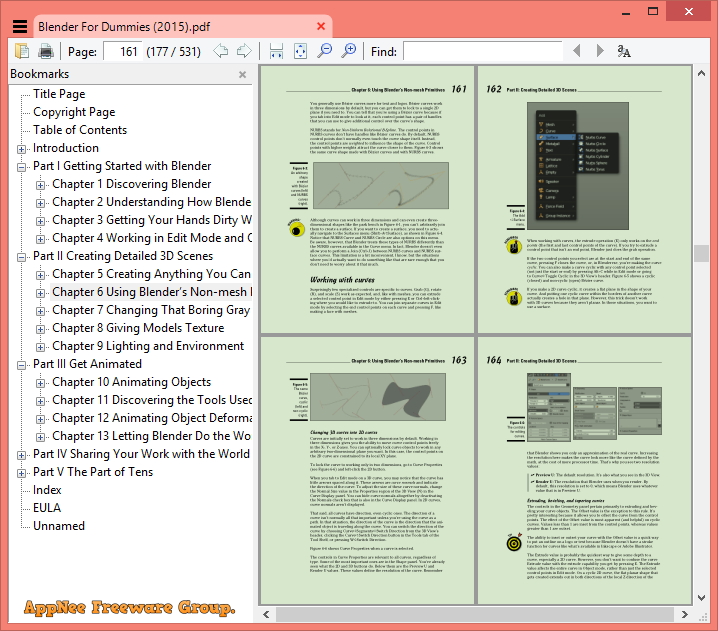Click page 163 thumbnail
Viewport: 718px width, 631px height.
pyautogui.click(x=367, y=471)
